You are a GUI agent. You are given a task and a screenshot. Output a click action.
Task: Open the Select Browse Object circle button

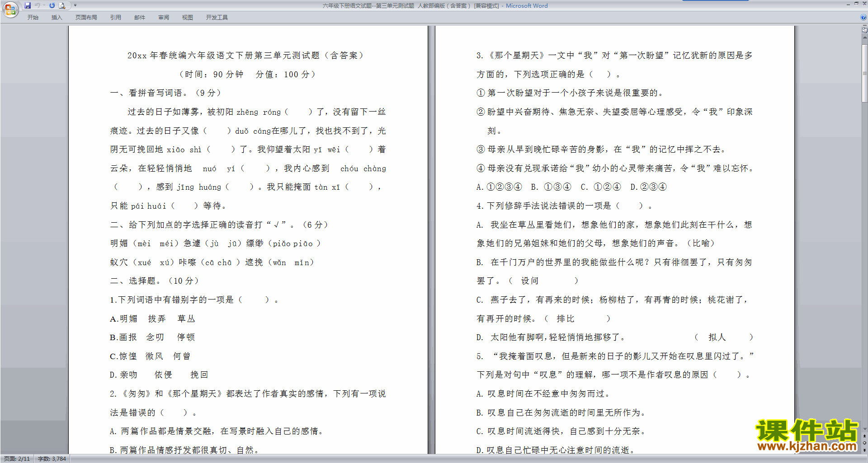[x=864, y=443]
